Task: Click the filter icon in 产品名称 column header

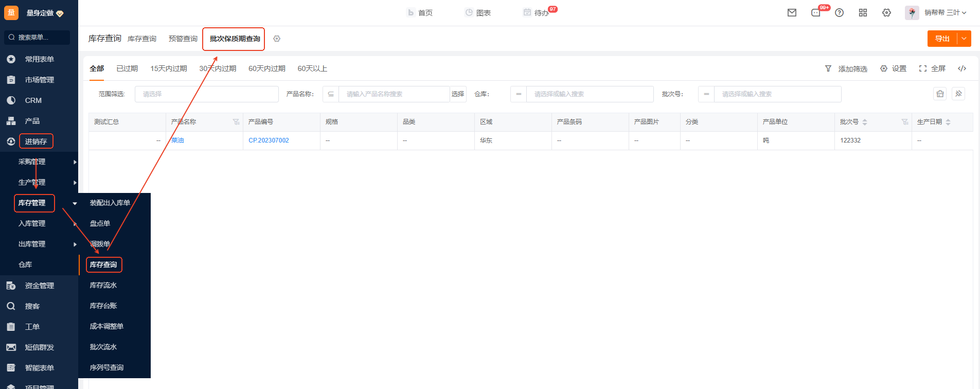Action: (236, 122)
